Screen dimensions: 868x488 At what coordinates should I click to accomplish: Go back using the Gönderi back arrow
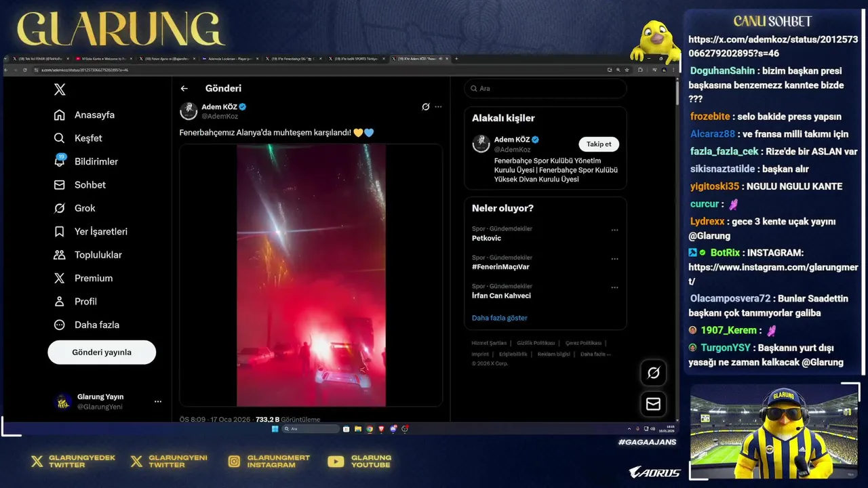[x=184, y=89]
